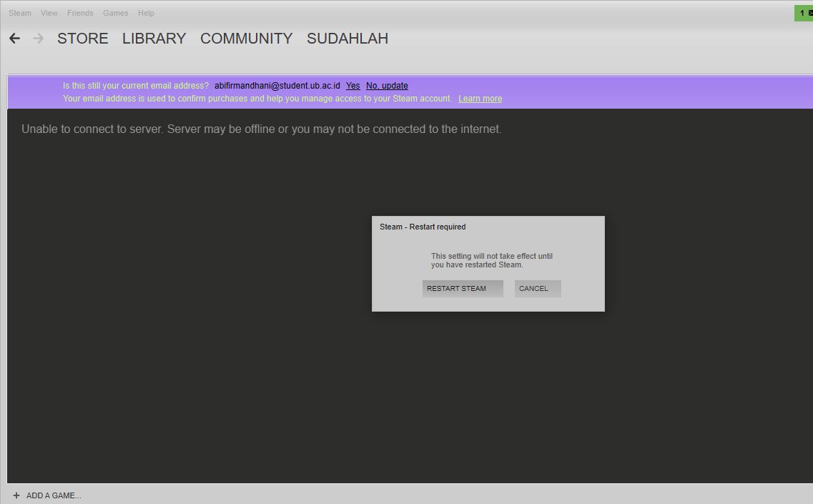
Task: Switch to the STORE tab
Action: pos(82,39)
